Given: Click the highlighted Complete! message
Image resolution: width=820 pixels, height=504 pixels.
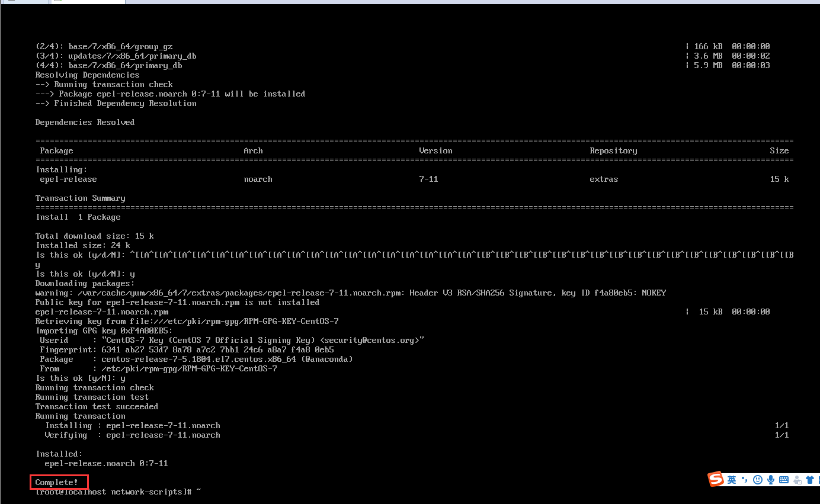Looking at the screenshot, I should (57, 482).
